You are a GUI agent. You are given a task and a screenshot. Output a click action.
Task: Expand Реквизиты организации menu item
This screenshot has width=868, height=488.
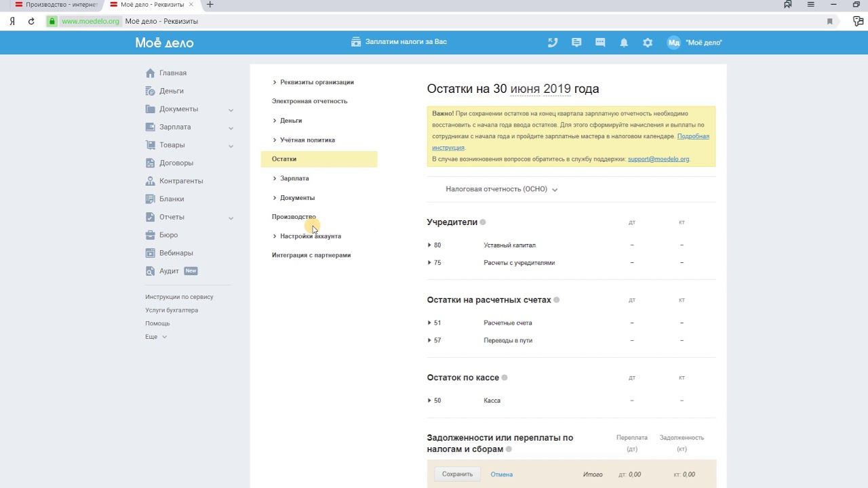coord(313,82)
